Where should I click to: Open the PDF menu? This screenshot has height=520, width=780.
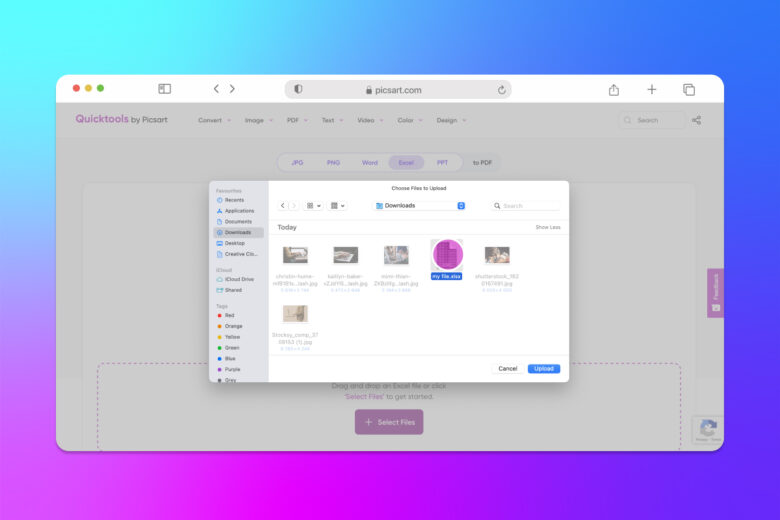click(x=297, y=120)
